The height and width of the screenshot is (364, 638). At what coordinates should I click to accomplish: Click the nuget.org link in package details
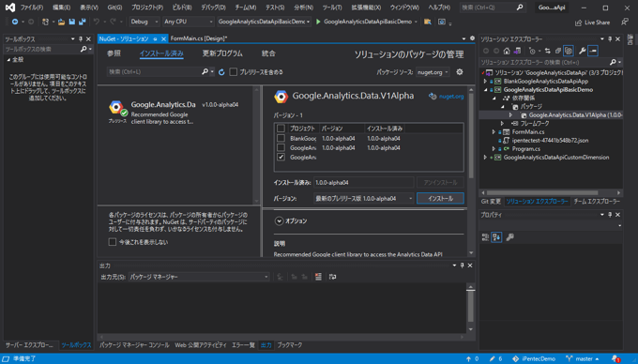tap(451, 97)
